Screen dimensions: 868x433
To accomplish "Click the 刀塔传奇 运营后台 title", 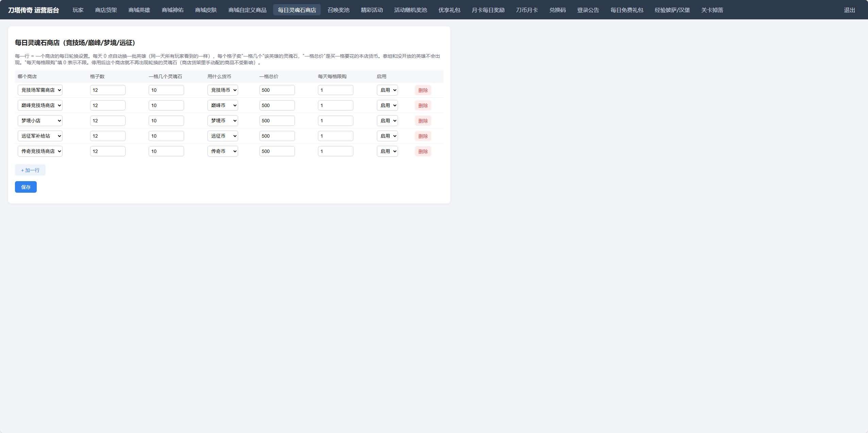I will [x=34, y=10].
